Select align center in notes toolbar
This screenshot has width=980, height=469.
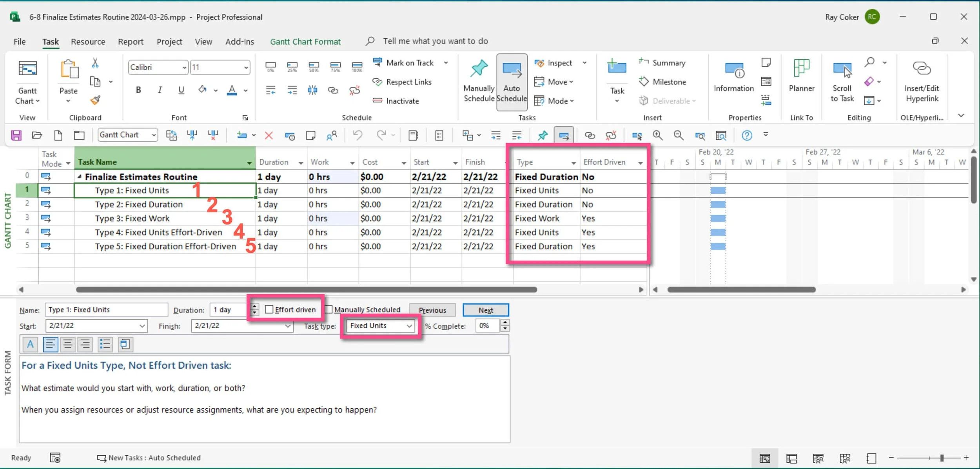(67, 344)
